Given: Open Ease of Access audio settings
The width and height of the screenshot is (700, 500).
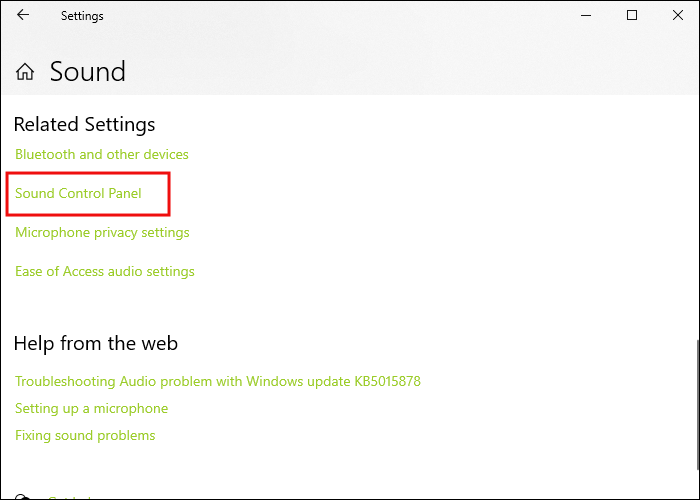Looking at the screenshot, I should (105, 272).
